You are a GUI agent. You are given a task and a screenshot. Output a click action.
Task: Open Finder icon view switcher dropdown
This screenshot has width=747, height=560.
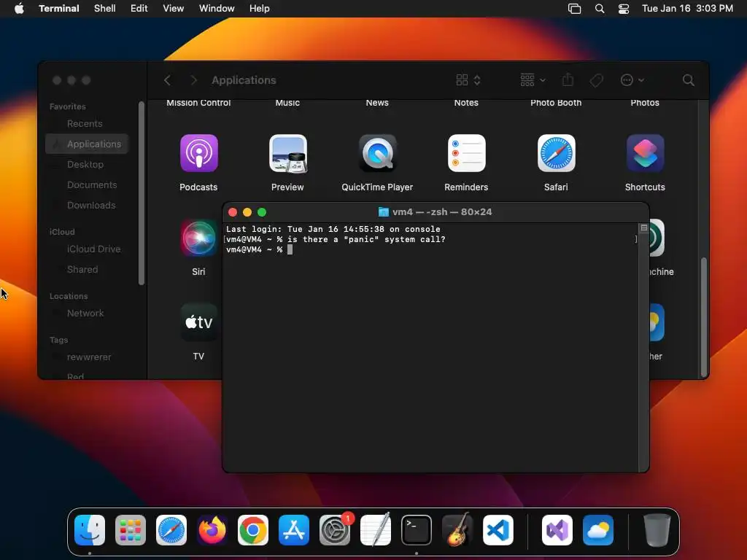coord(468,80)
